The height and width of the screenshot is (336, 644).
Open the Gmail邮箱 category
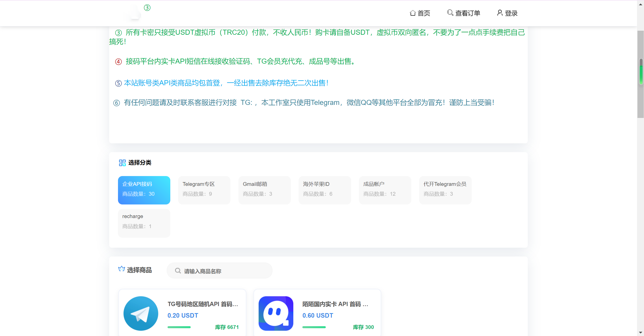pyautogui.click(x=264, y=190)
